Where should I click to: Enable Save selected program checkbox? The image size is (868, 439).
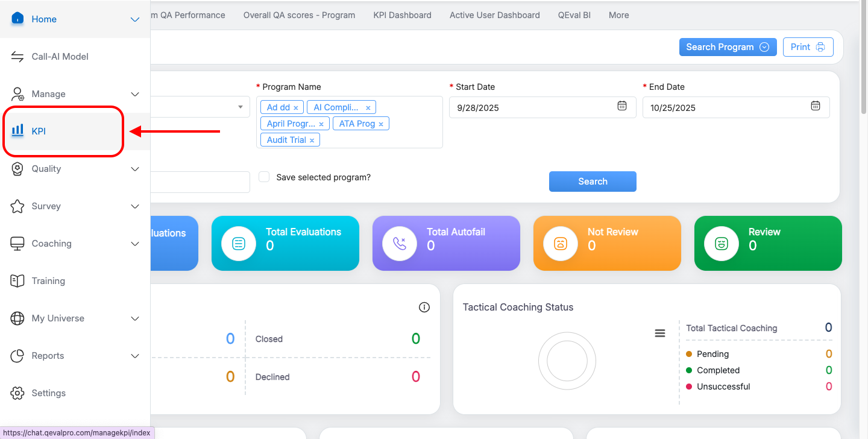click(264, 177)
